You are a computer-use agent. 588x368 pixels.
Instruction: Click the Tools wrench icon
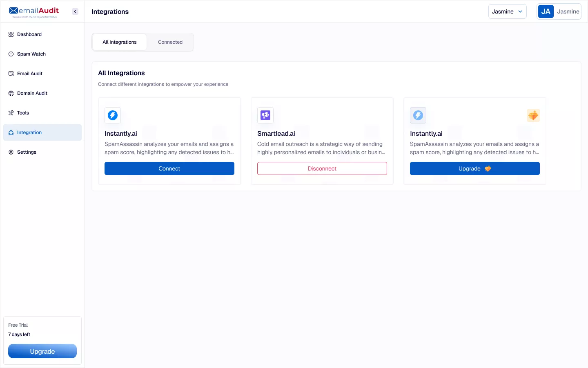[11, 113]
